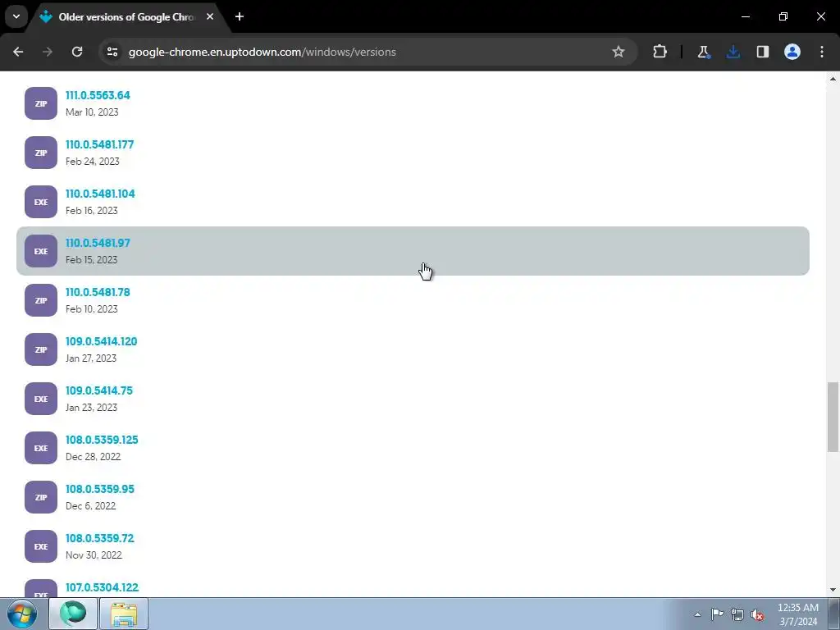Click EXE icon for version 110.0.5481.104
The image size is (840, 630).
[x=41, y=202]
